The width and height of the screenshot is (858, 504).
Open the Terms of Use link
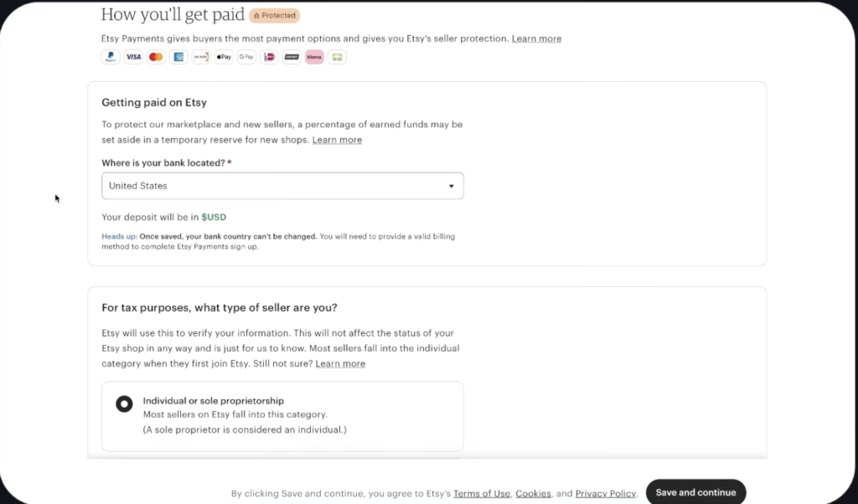click(482, 493)
